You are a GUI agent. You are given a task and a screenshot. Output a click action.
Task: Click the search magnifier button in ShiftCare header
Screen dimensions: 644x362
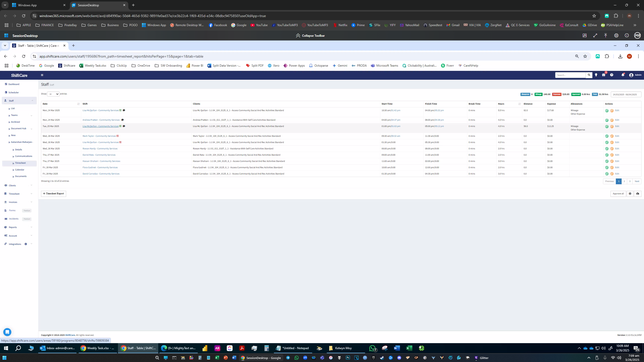589,75
